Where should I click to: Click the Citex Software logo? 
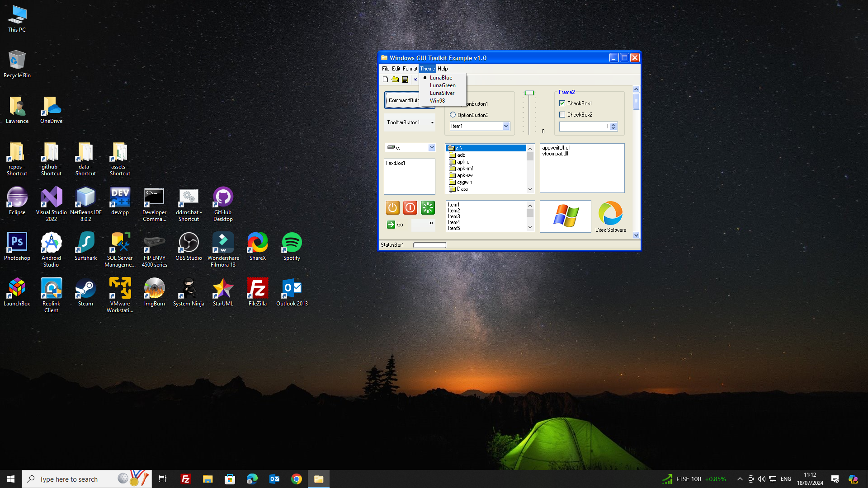pos(610,213)
